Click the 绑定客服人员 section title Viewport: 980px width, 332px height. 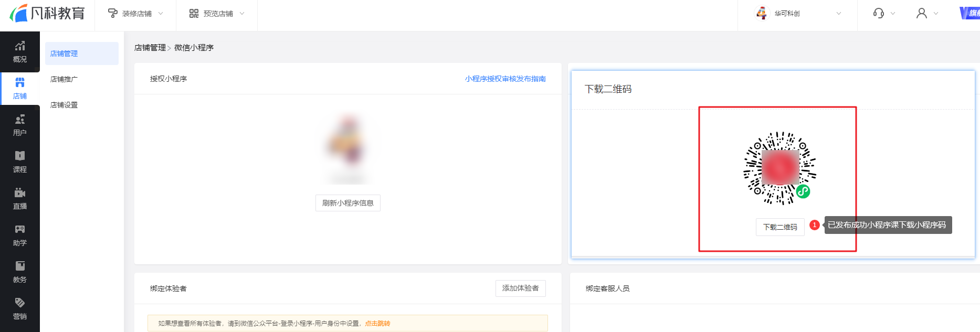(607, 288)
